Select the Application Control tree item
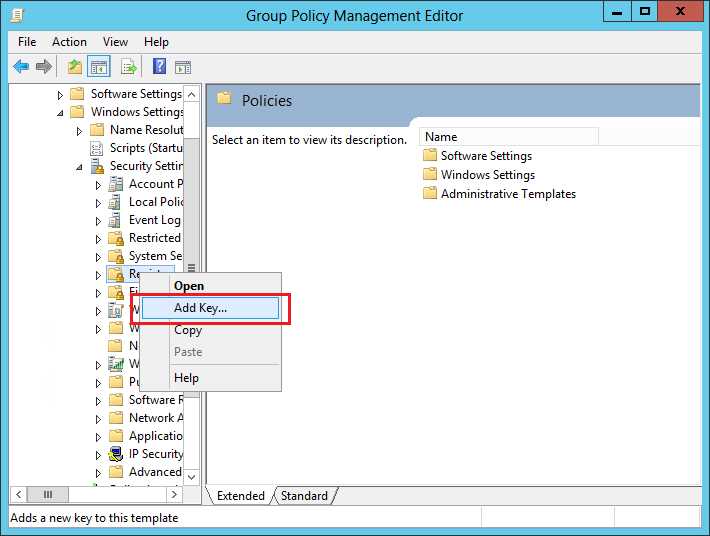The width and height of the screenshot is (710, 536). [156, 436]
